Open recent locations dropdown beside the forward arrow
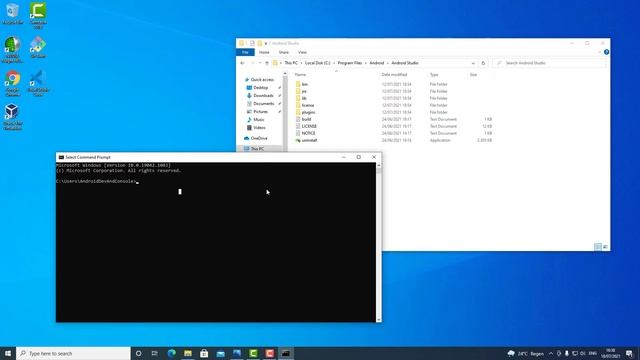Screen dimensions: 640x360 tap(260, 63)
